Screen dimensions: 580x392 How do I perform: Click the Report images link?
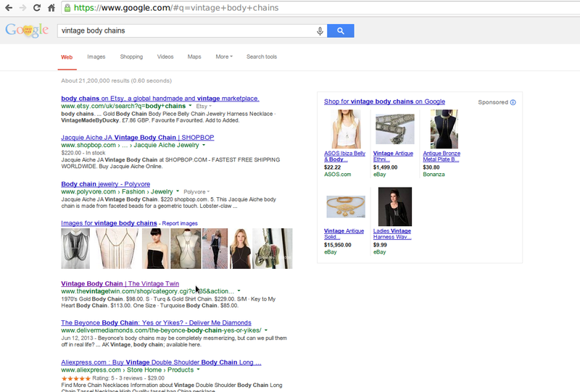[180, 223]
